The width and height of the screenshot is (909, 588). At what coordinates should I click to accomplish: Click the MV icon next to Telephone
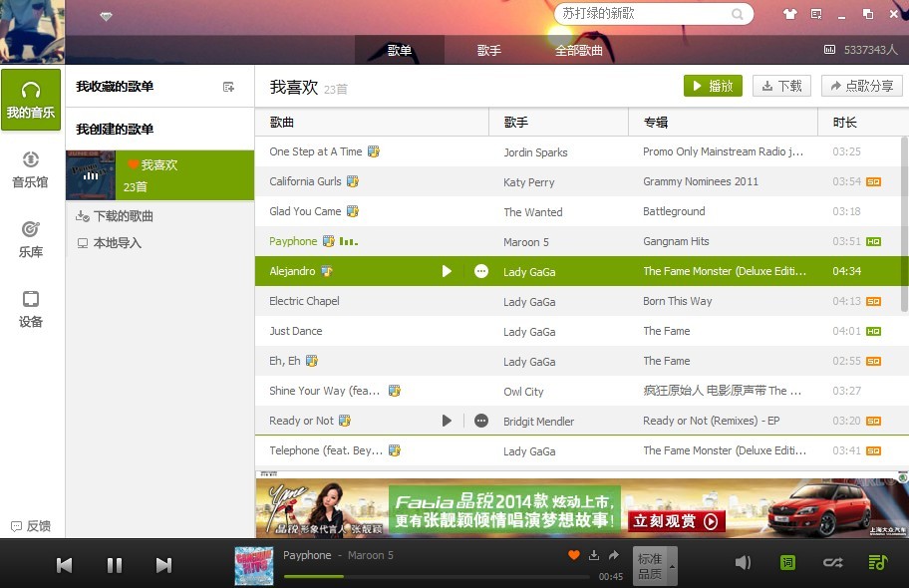pyautogui.click(x=395, y=450)
